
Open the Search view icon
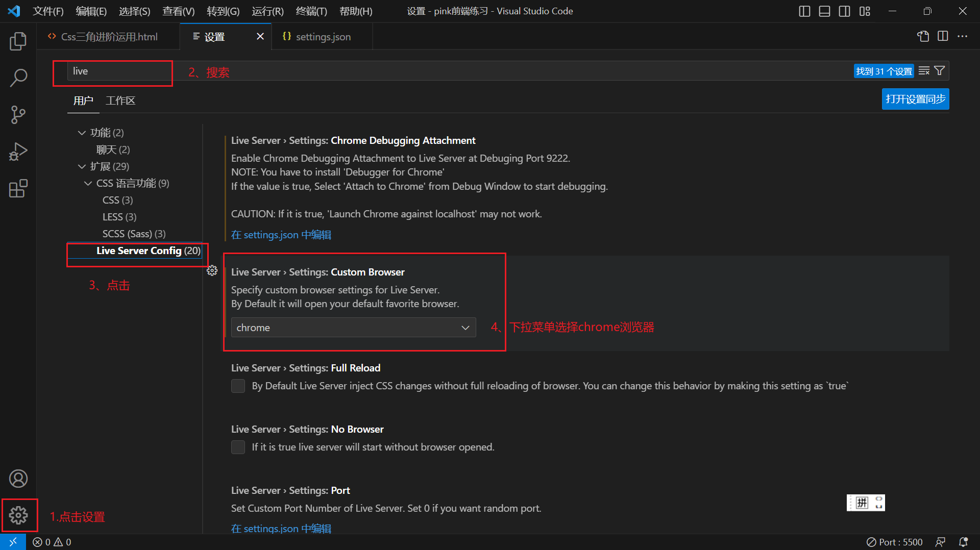[18, 78]
